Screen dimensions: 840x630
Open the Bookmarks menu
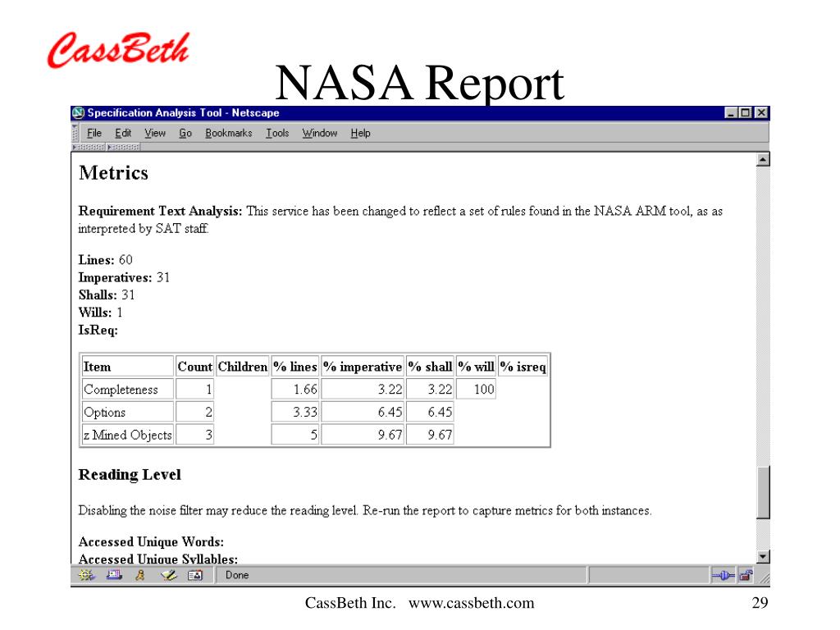pyautogui.click(x=229, y=133)
